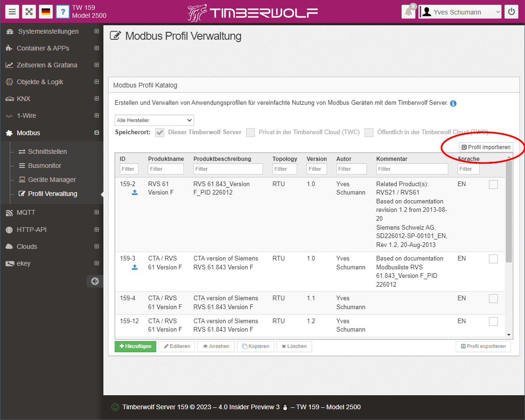Click table scrollbar down arrow
525x420 pixels.
tap(509, 335)
